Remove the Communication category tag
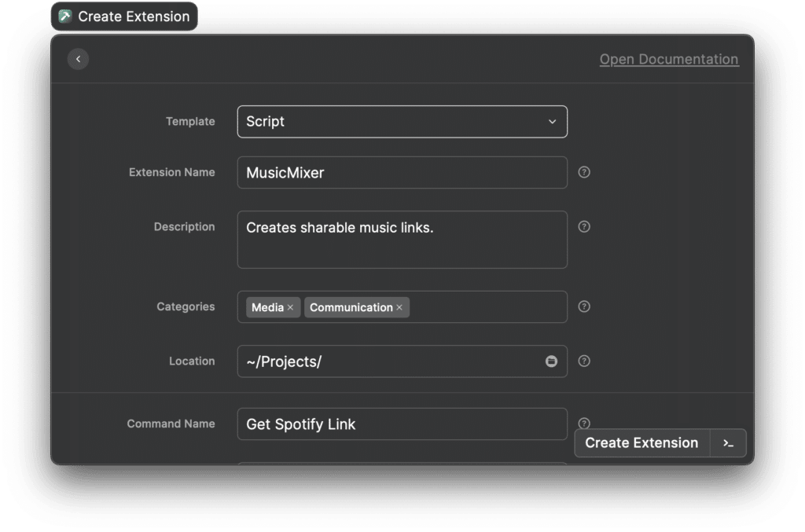 [x=400, y=307]
